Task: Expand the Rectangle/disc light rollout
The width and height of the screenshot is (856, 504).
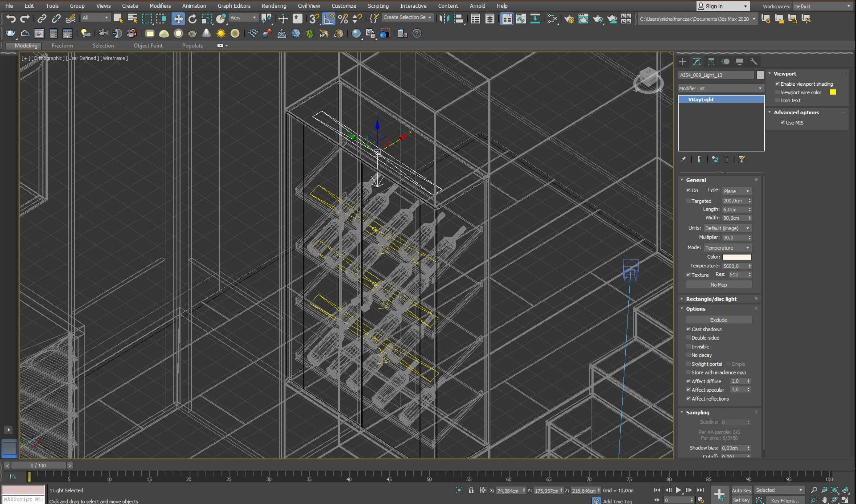Action: [711, 299]
